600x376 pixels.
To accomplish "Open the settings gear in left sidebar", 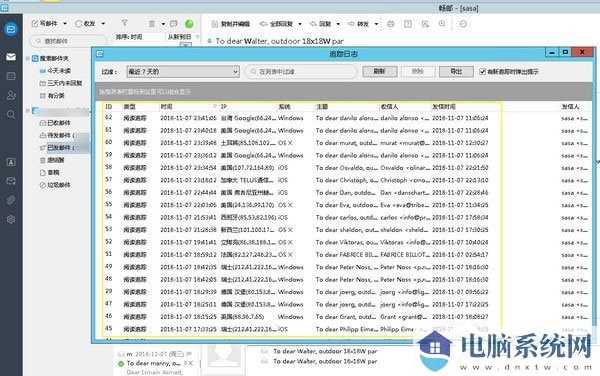I will click(x=11, y=219).
